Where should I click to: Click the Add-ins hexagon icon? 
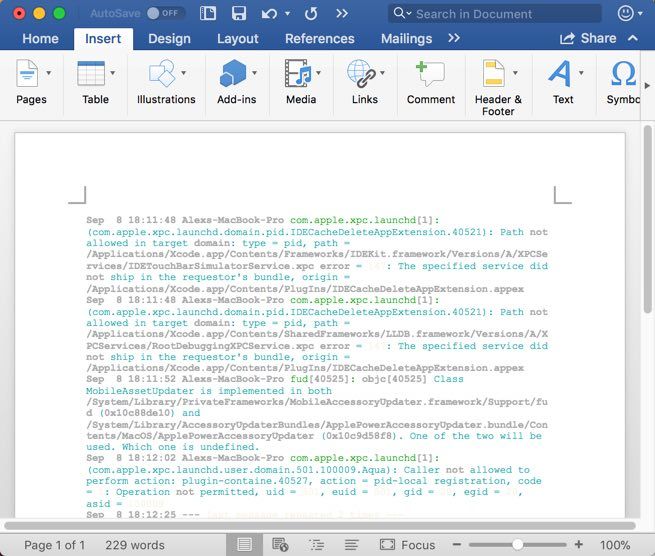[233, 73]
